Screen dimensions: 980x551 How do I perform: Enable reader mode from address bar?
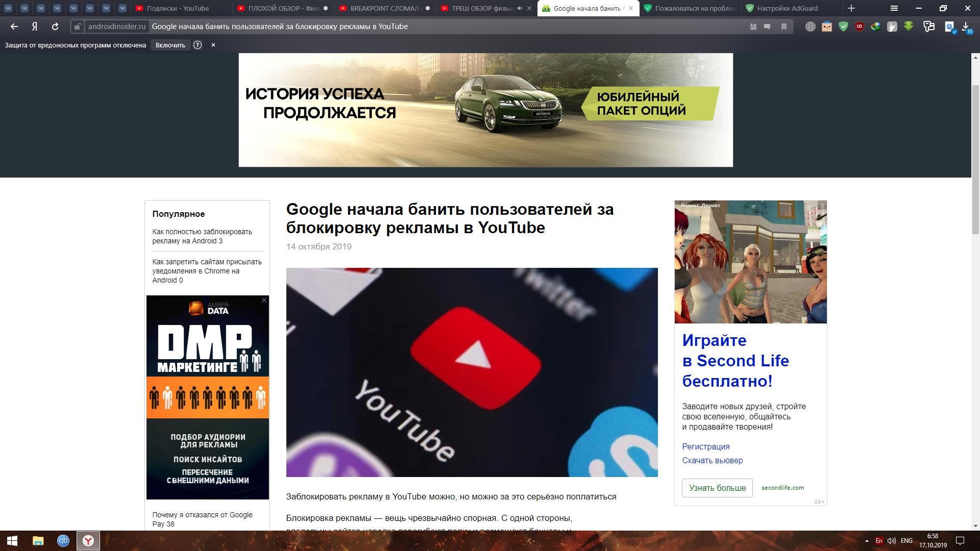coord(753,27)
